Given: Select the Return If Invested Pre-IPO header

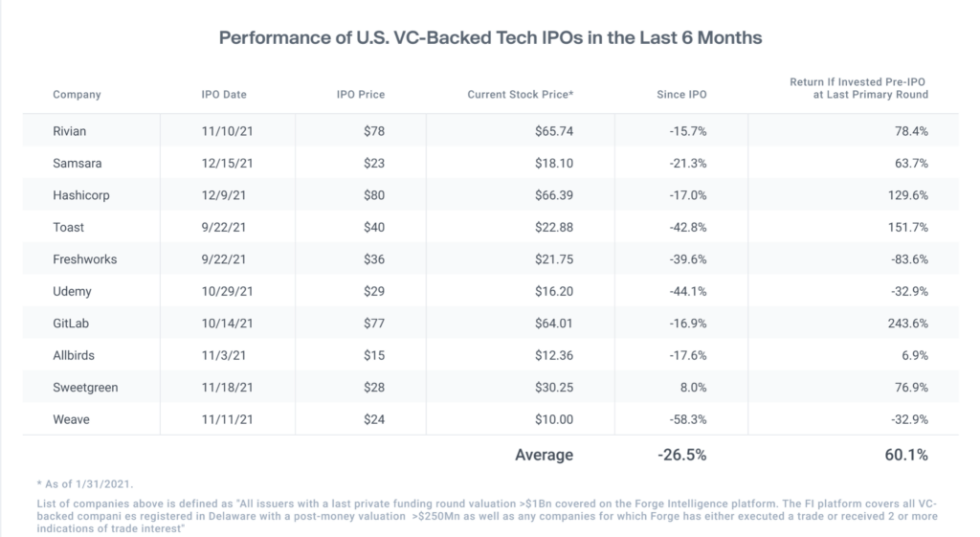Looking at the screenshot, I should pos(858,88).
